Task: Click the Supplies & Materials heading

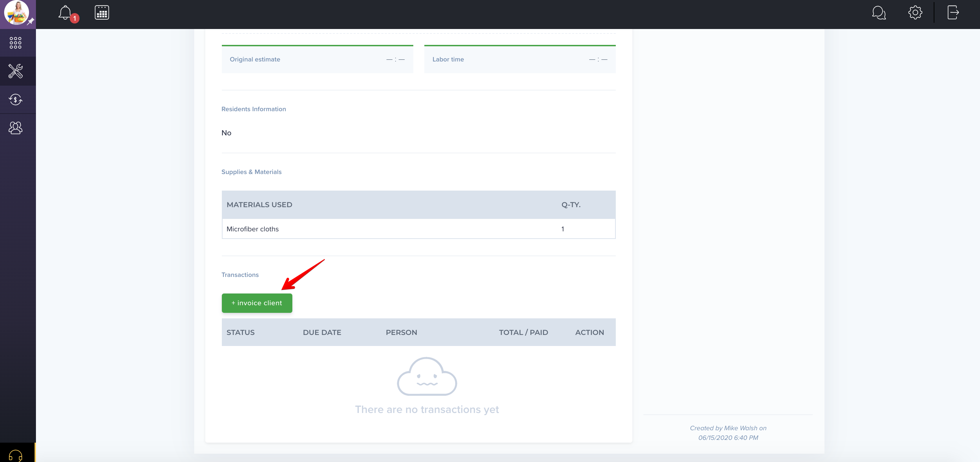Action: 252,172
